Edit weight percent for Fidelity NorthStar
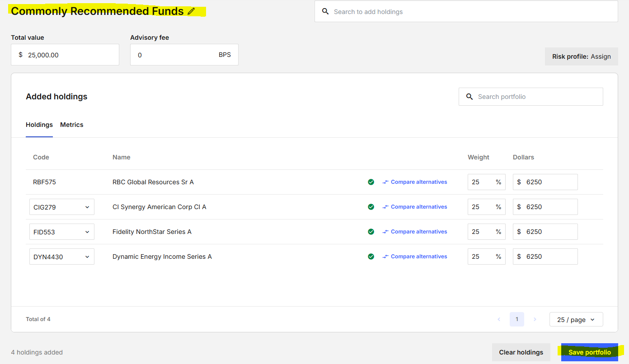The height and width of the screenshot is (364, 629). [487, 232]
